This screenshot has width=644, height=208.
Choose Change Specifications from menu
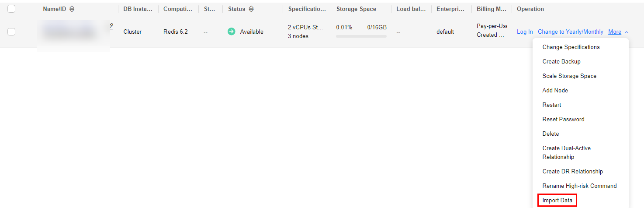click(571, 47)
